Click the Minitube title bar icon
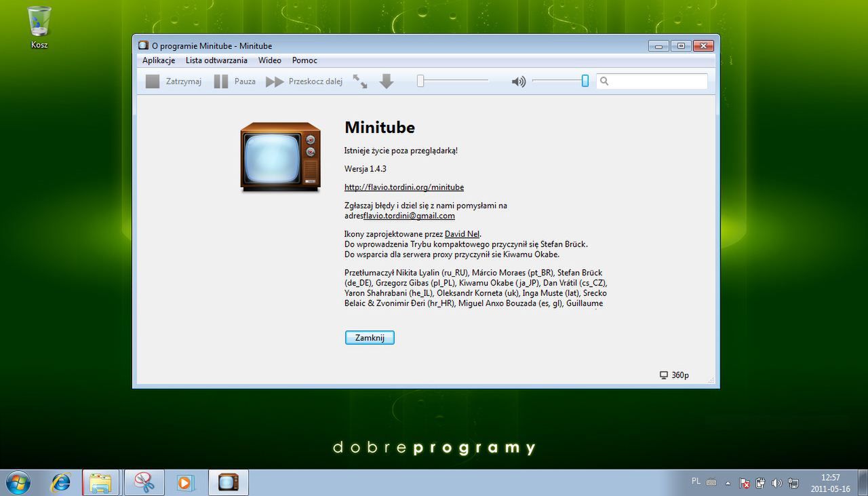 tap(143, 45)
